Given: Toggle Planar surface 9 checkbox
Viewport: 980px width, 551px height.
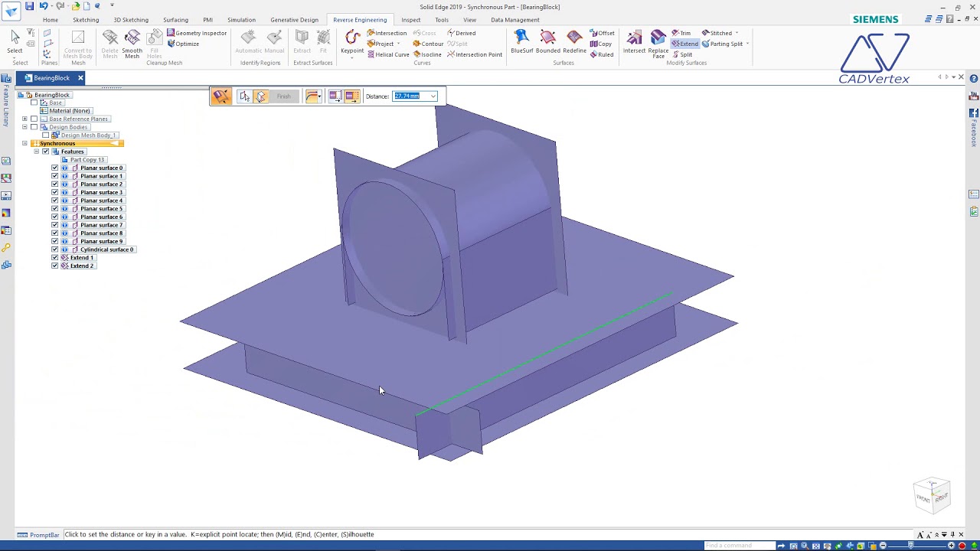Looking at the screenshot, I should pos(54,241).
